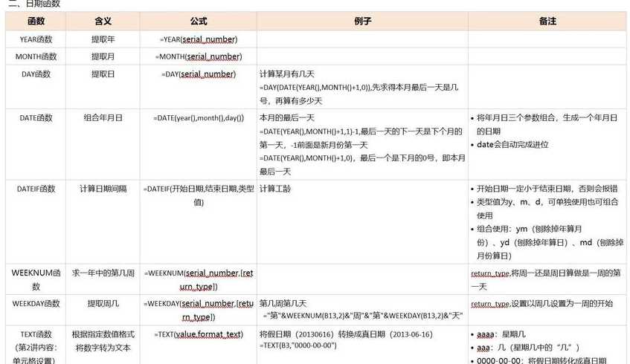
Task: Click the WEEKDAY return_type note
Action: 541,304
